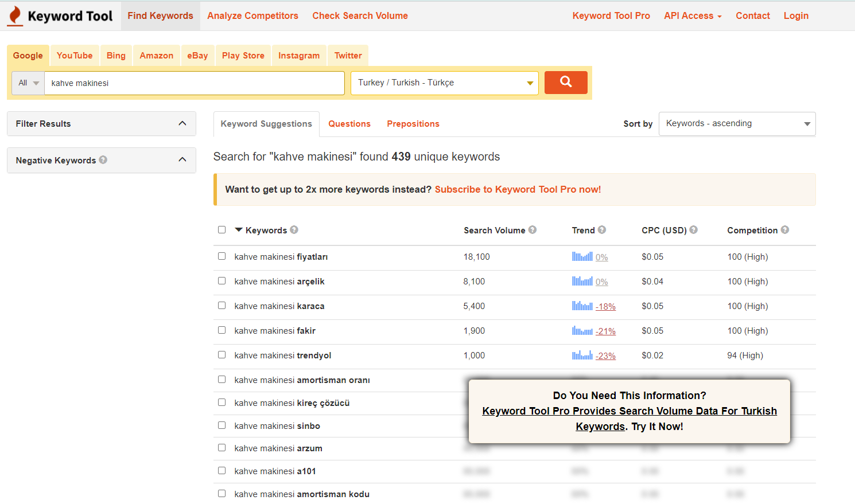
Task: Check the kahve makinesi amortisman oranı row
Action: coord(221,380)
